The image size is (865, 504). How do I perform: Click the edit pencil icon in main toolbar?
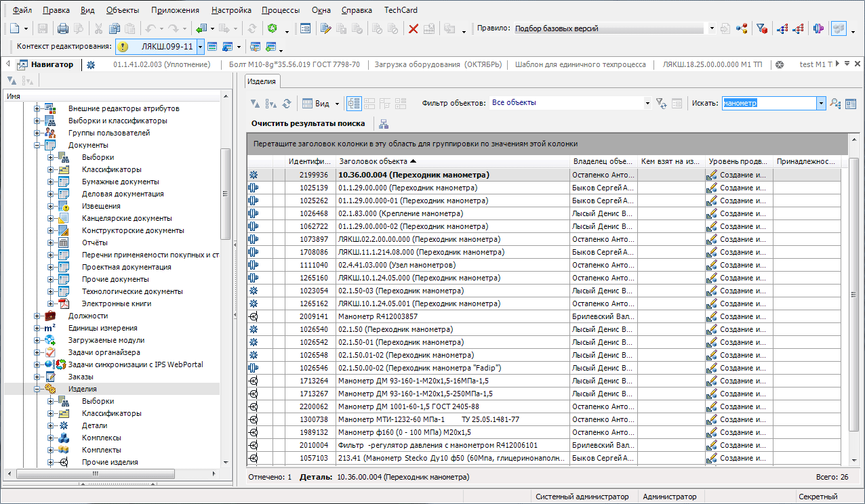pos(325,28)
